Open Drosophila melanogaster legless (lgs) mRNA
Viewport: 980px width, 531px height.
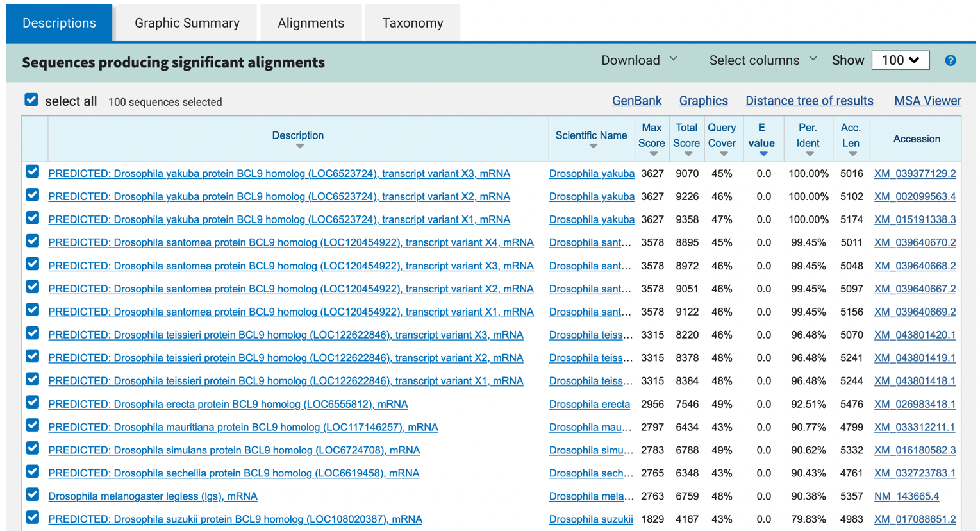click(153, 496)
